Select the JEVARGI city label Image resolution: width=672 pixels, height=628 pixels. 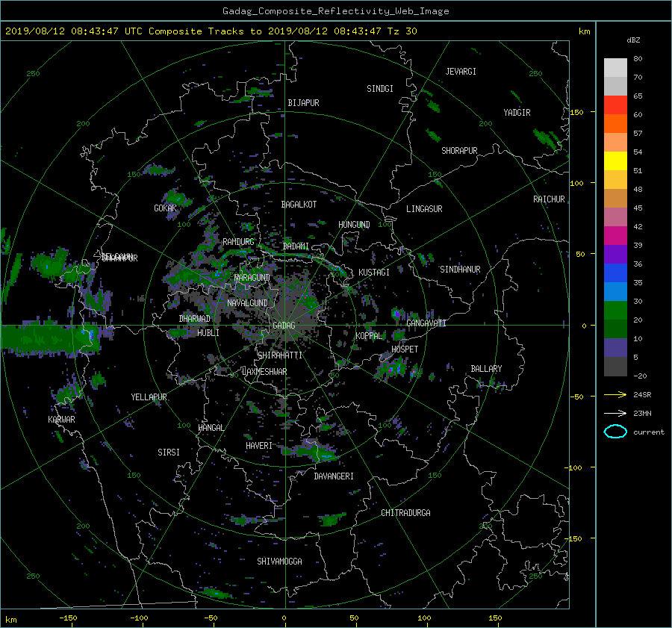(461, 72)
